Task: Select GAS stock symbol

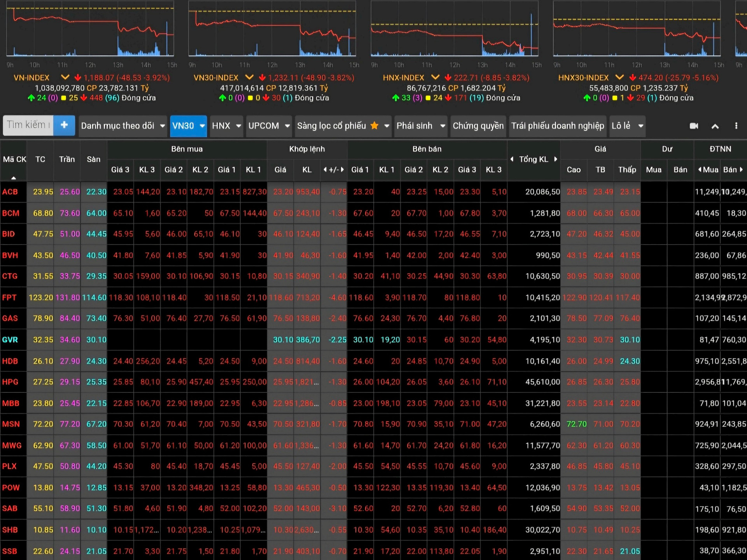Action: coord(10,318)
